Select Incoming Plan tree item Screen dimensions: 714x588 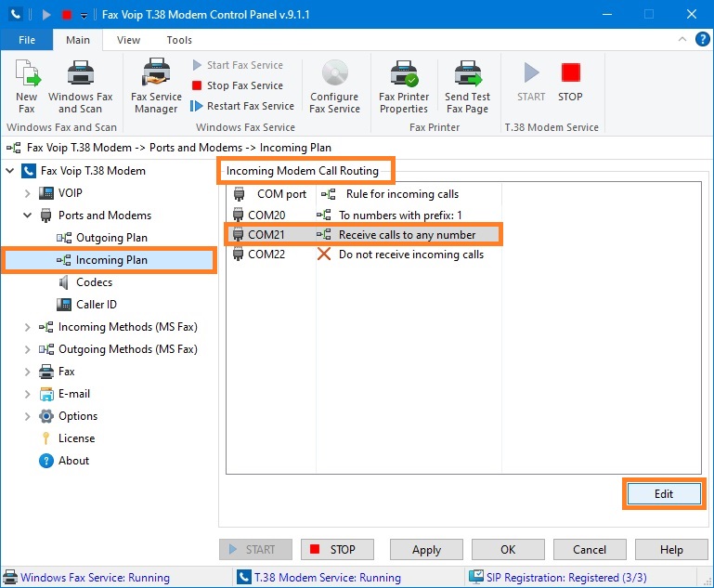(x=110, y=260)
